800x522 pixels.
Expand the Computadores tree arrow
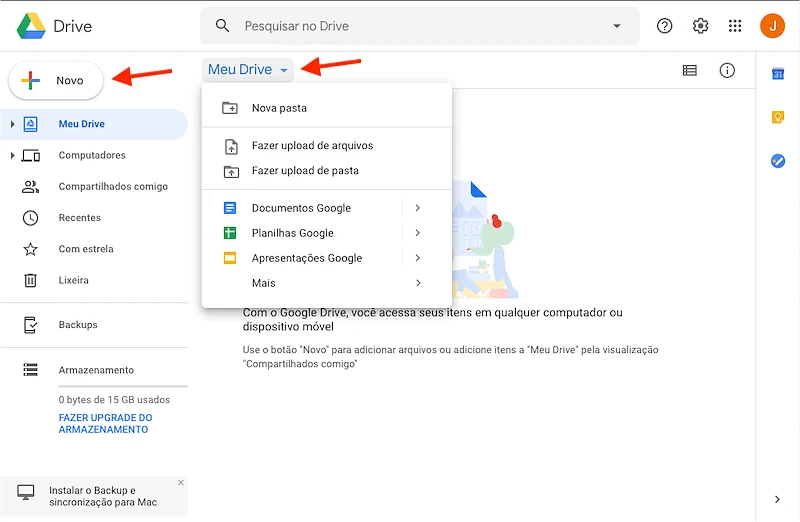pyautogui.click(x=12, y=155)
